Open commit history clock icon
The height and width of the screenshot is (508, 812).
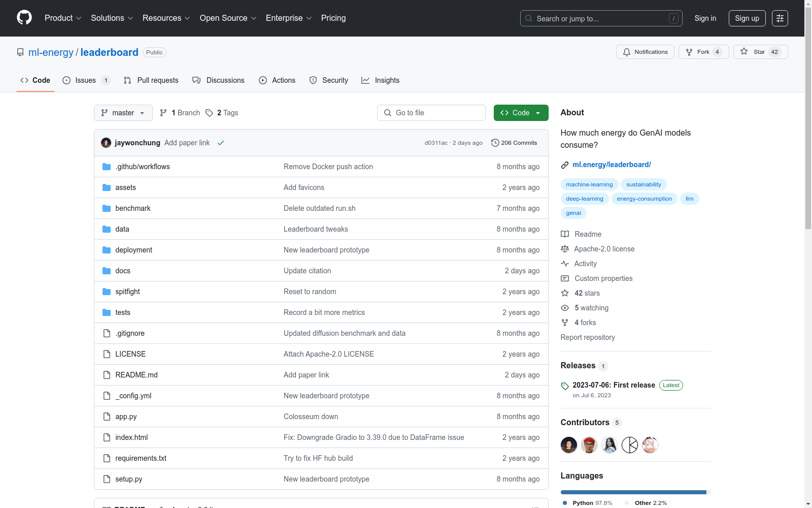click(x=495, y=143)
